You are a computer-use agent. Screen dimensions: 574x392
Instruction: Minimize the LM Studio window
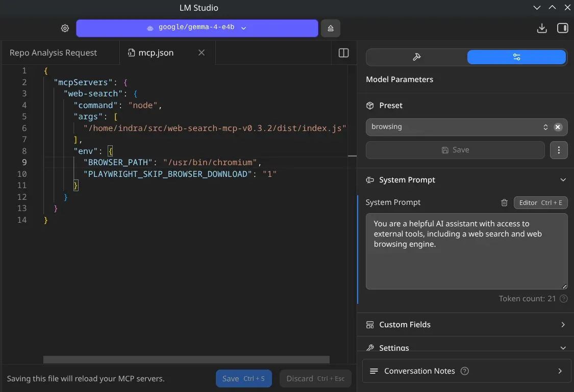537,8
